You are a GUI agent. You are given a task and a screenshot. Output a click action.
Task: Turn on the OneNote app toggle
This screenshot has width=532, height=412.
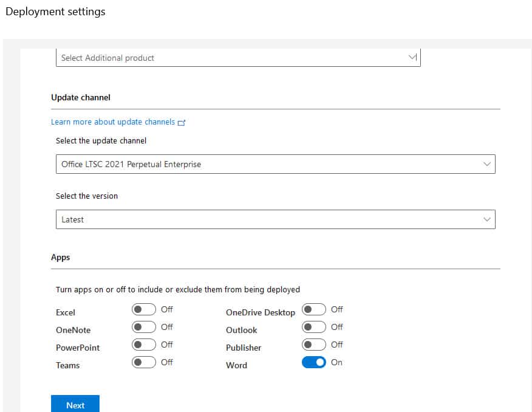(x=144, y=327)
